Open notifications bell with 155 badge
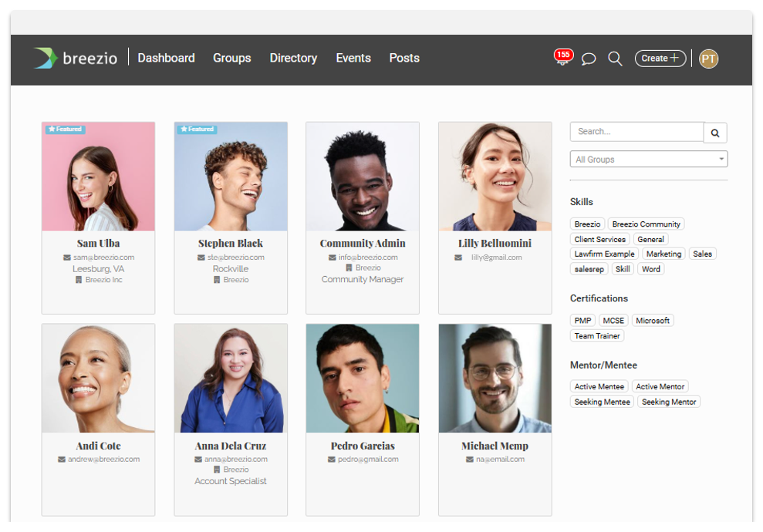The width and height of the screenshot is (763, 532). (562, 58)
